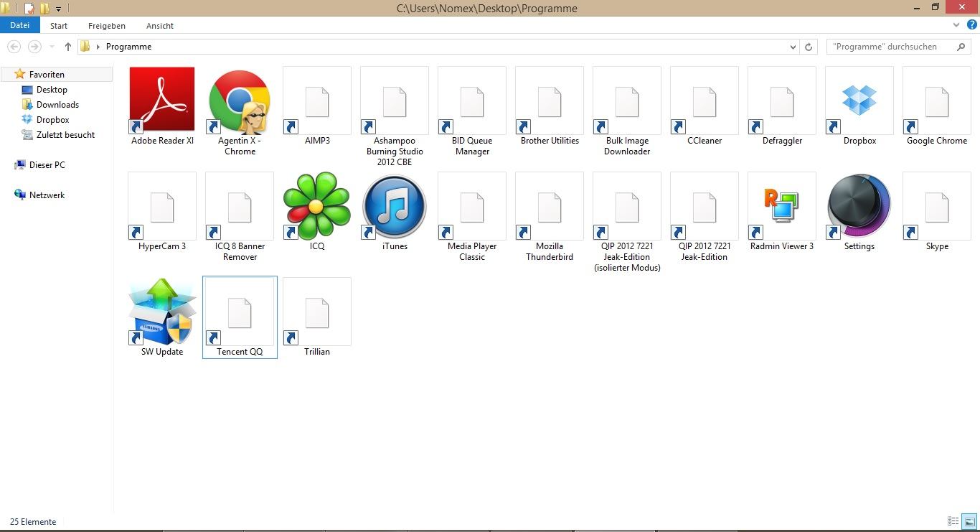Open the Datei file menu
The image size is (980, 532).
click(x=19, y=25)
